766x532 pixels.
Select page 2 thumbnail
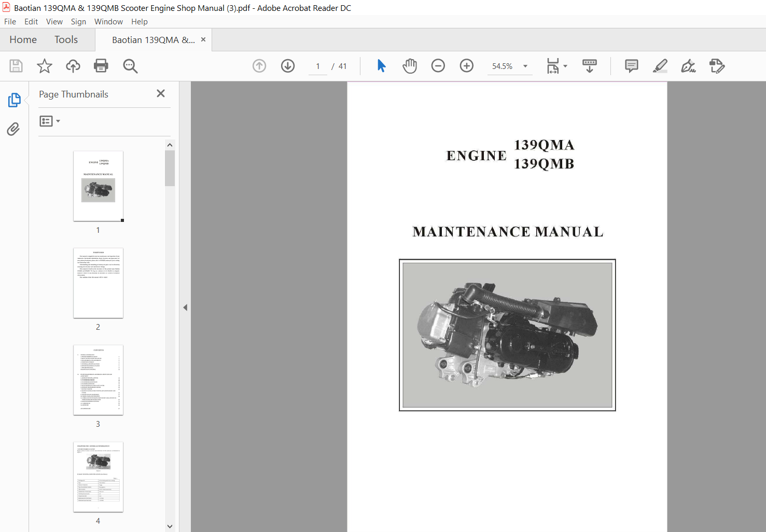(x=98, y=283)
